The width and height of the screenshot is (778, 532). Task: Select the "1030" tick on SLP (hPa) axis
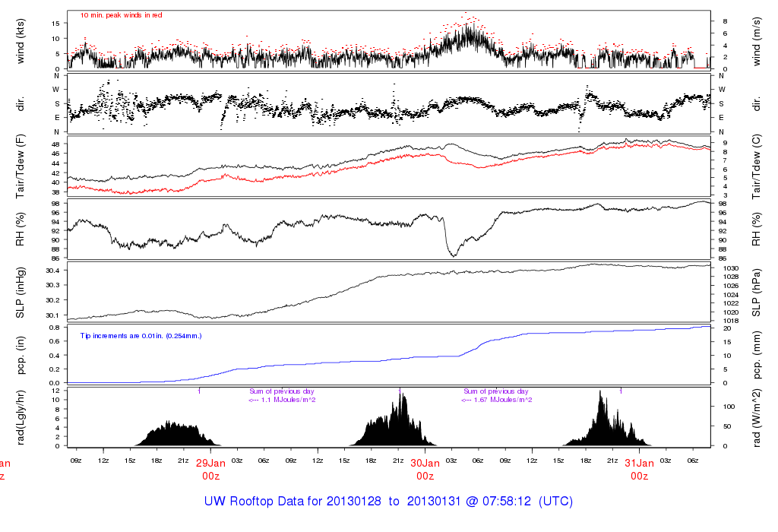(731, 268)
